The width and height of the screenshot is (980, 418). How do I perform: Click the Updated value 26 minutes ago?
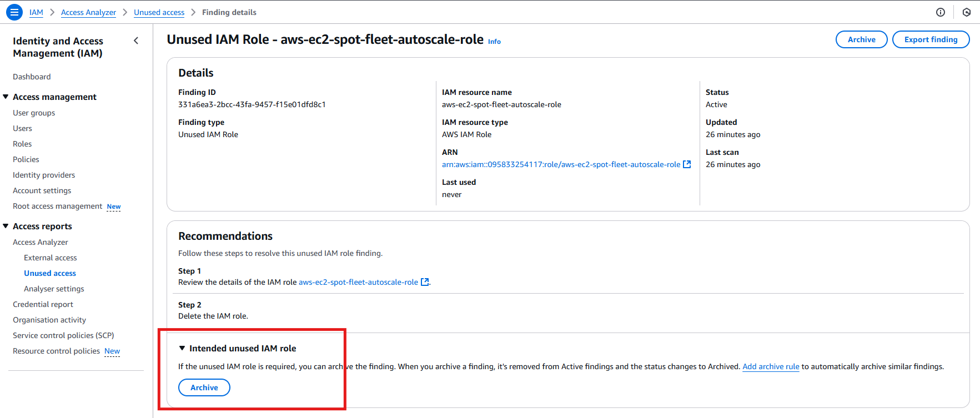(733, 134)
